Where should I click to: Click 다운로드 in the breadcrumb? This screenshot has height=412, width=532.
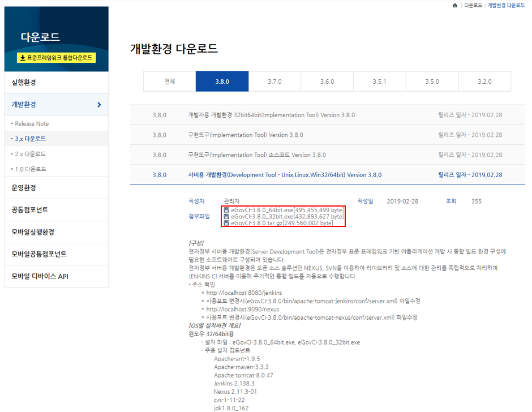[473, 5]
